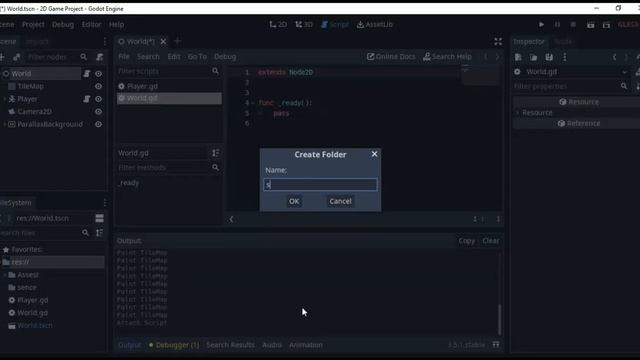Open the Audio bottom panel
Screen dimensions: 640x360
pos(272,345)
